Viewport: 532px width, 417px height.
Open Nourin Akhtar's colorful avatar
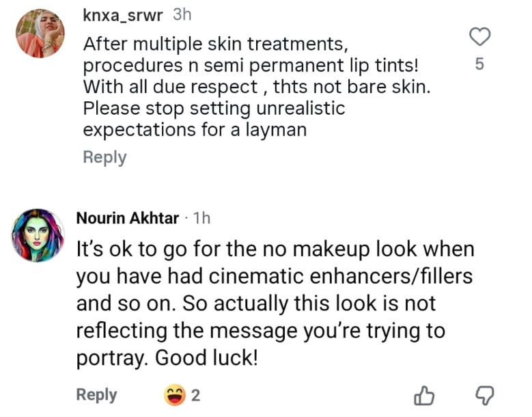click(38, 233)
